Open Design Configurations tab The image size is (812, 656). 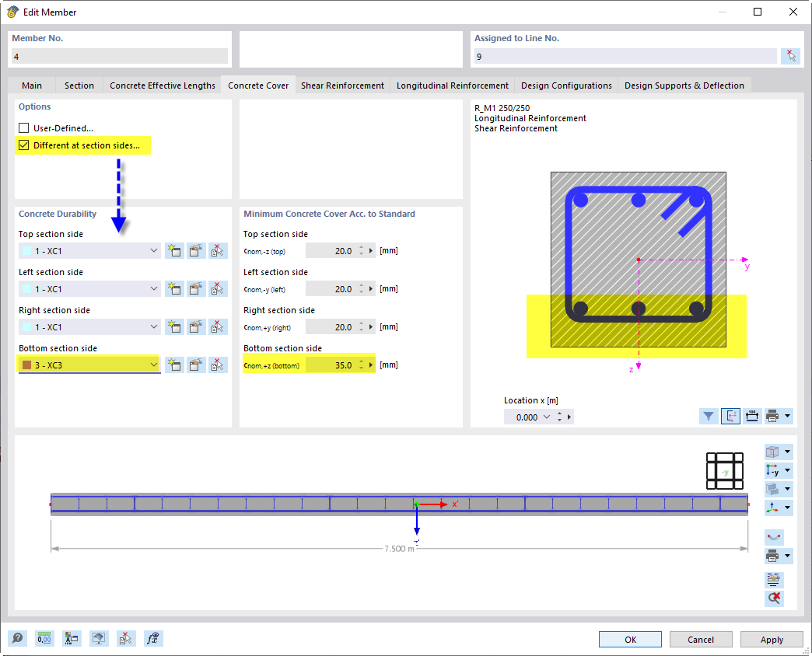tap(566, 85)
